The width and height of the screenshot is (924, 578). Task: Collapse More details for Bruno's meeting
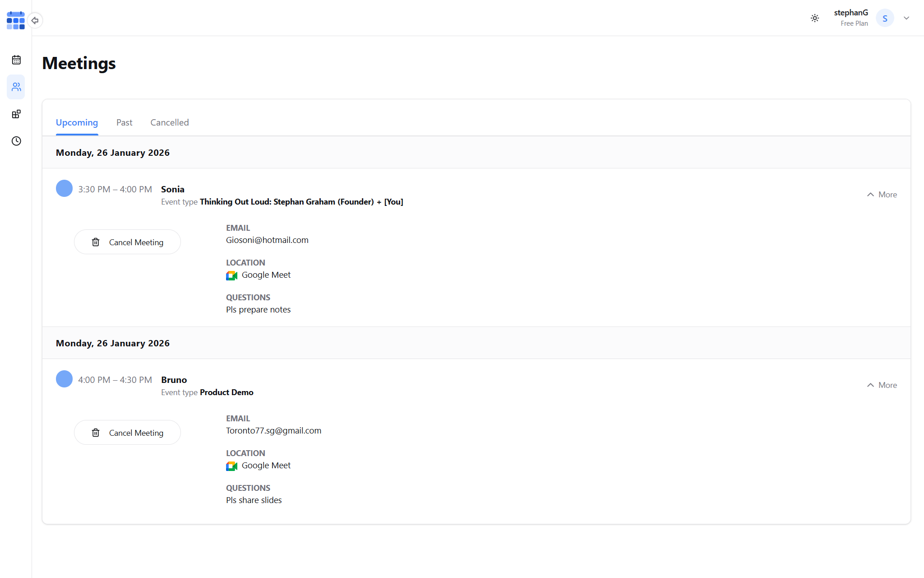(882, 385)
